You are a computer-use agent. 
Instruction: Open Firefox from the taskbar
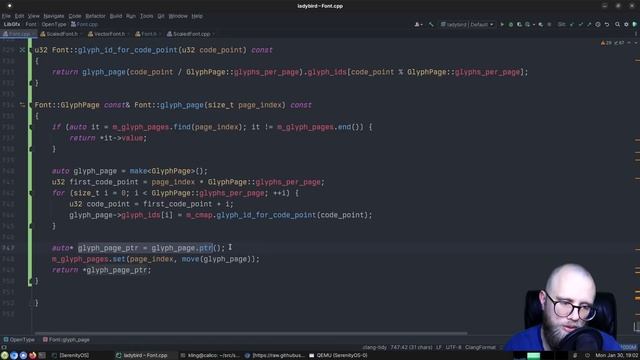point(33,355)
